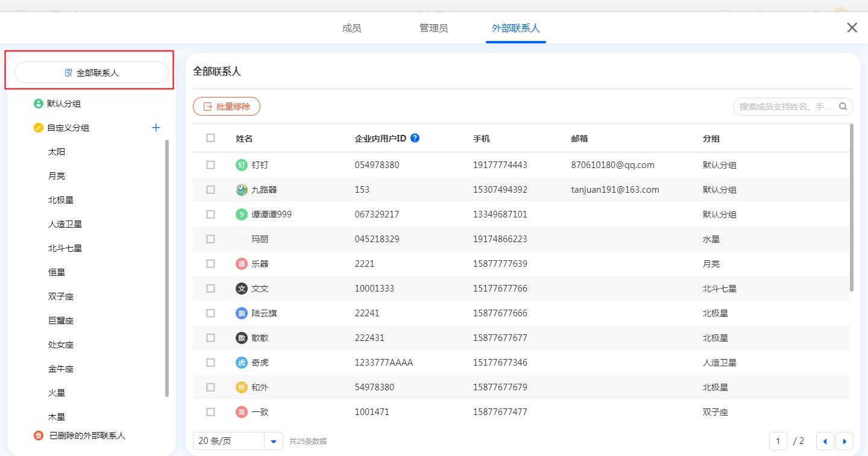This screenshot has height=456, width=868.
Task: Click the 默认分组 green person icon
Action: pyautogui.click(x=39, y=104)
